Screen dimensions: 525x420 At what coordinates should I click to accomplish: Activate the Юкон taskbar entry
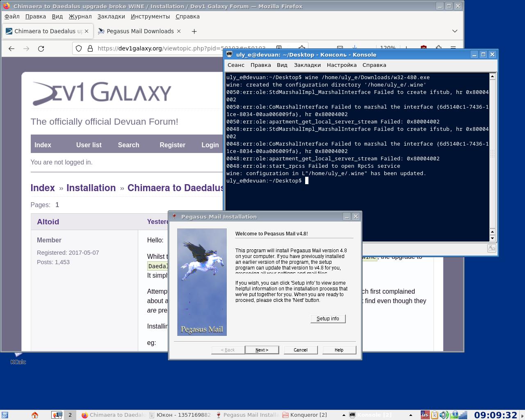pos(180,415)
